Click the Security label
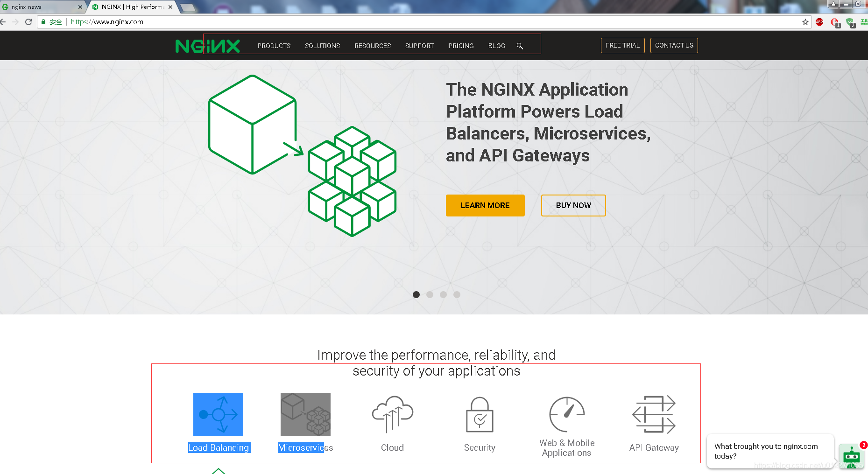The width and height of the screenshot is (868, 474). point(480,447)
